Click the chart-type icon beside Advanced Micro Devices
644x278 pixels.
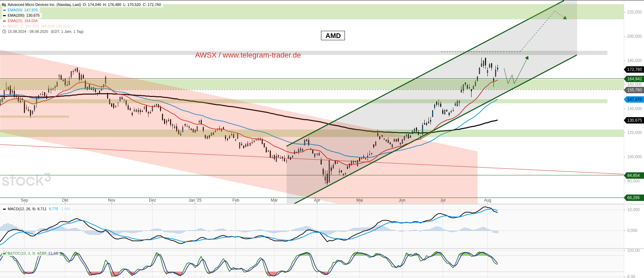[4, 5]
